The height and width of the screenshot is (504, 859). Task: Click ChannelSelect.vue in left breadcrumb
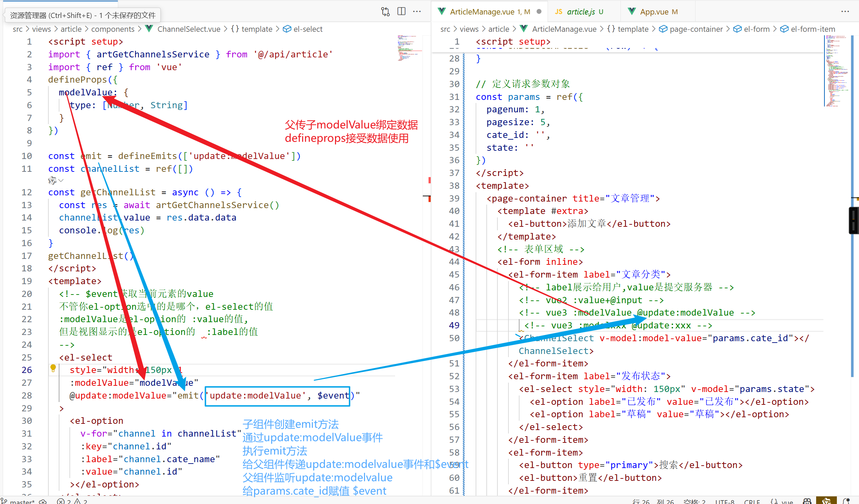[x=189, y=29]
